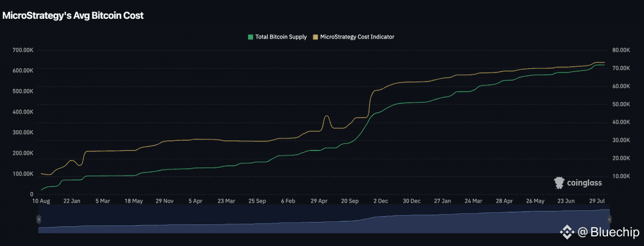Viewport: 644px width, 246px height.
Task: Click the 60.00K right axis value
Action: (x=620, y=86)
